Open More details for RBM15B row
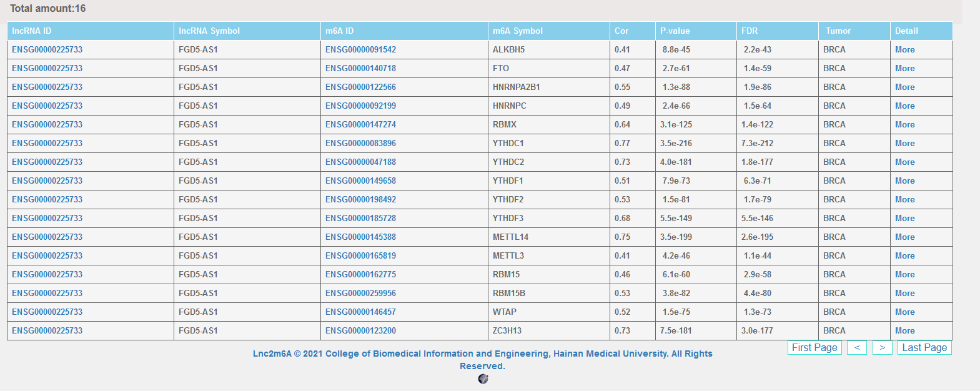This screenshot has width=980, height=391. tap(904, 293)
